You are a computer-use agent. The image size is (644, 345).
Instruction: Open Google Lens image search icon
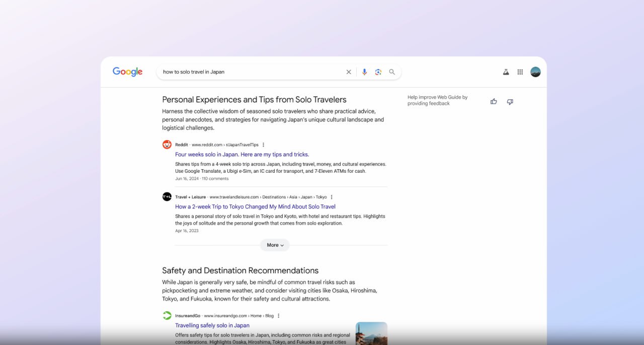(378, 72)
